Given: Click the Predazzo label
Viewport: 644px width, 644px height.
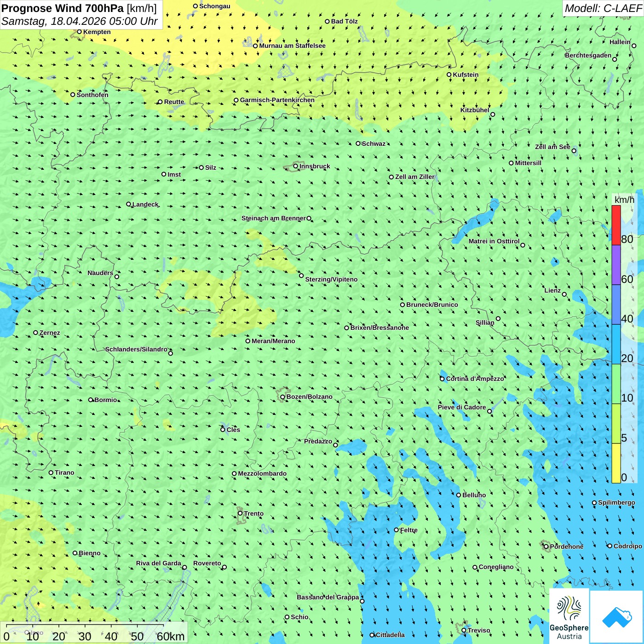Looking at the screenshot, I should click(318, 441).
